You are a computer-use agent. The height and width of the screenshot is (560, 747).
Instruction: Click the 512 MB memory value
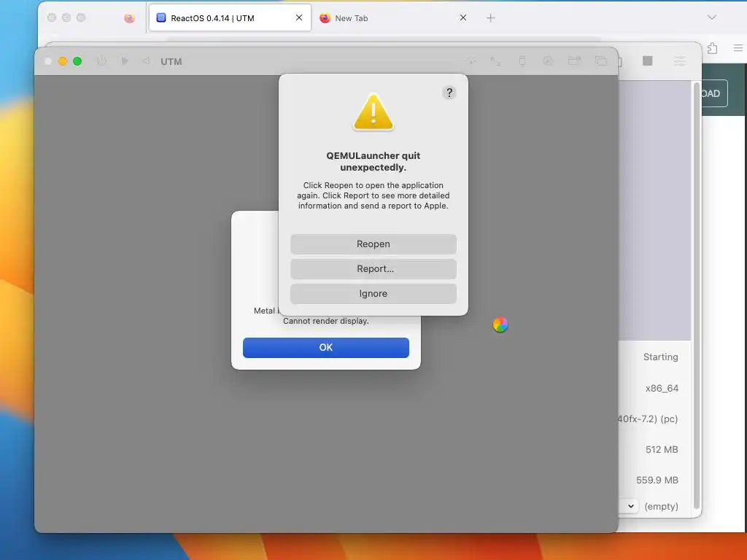(662, 449)
